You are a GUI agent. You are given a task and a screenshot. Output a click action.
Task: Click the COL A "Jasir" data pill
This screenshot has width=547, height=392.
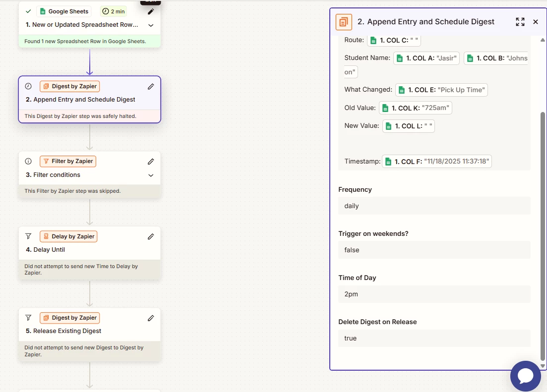[426, 58]
